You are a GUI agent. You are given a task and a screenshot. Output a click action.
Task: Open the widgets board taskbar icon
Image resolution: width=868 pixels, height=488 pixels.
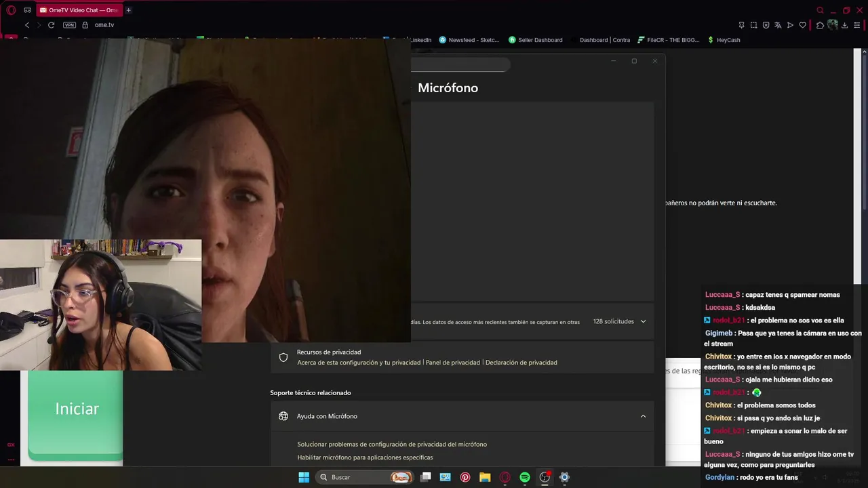pyautogui.click(x=445, y=477)
